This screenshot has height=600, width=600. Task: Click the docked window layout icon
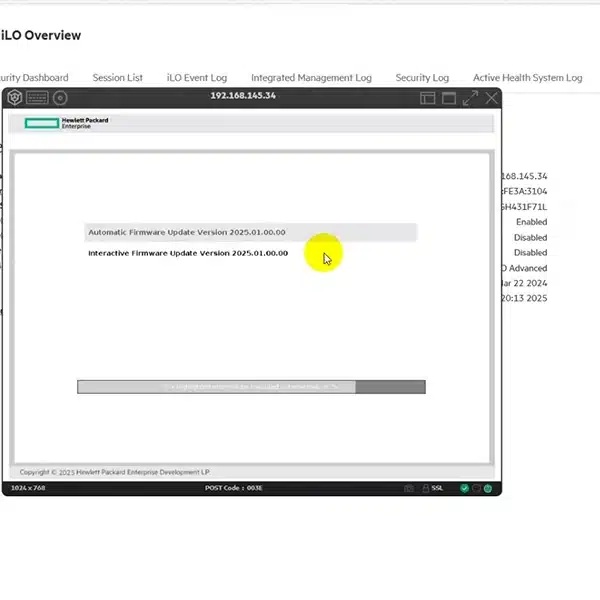[x=427, y=98]
